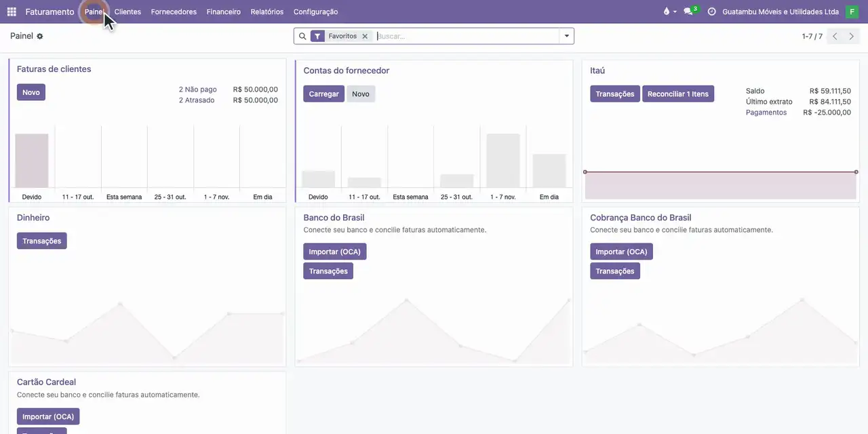The width and height of the screenshot is (868, 434).
Task: Click Reconciliar 1 Itens button
Action: [678, 94]
